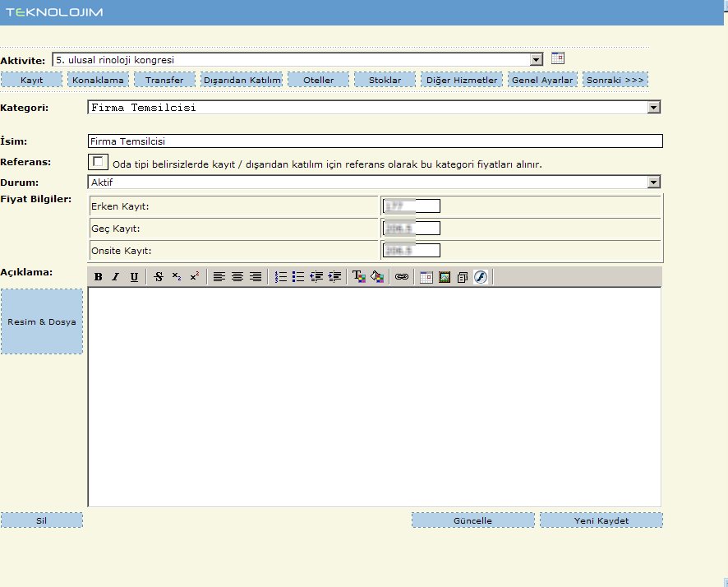Screen dimensions: 728x587
Task: Open the Dışarıdan Katılım tab
Action: (242, 80)
